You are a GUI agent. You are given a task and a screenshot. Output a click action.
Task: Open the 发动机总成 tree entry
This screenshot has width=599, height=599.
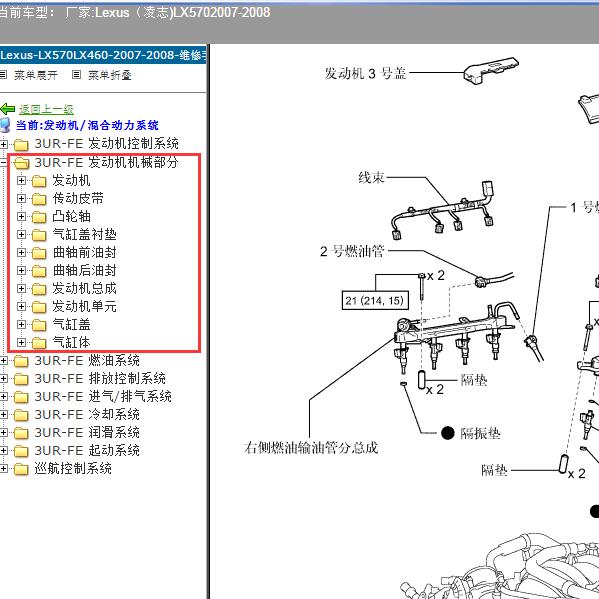[x=84, y=288]
